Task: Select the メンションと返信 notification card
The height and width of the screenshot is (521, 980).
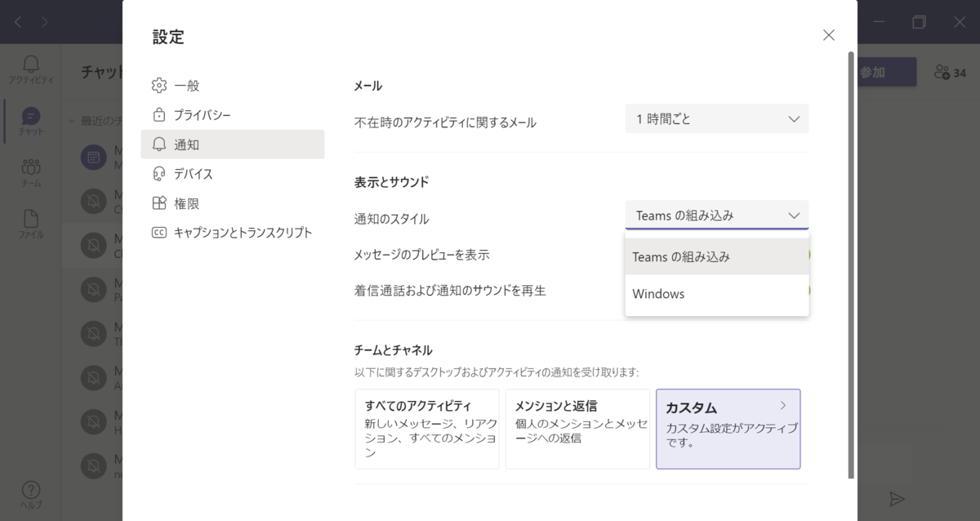Action: coord(577,429)
